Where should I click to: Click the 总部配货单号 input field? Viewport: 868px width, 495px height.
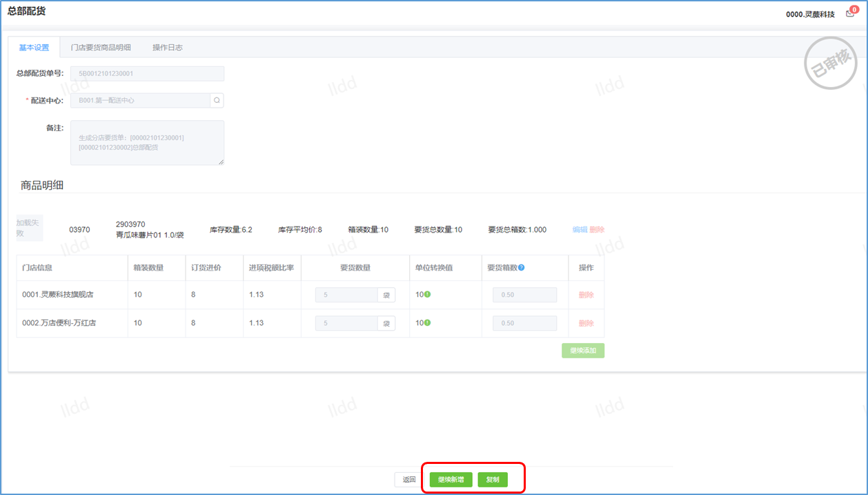[147, 73]
